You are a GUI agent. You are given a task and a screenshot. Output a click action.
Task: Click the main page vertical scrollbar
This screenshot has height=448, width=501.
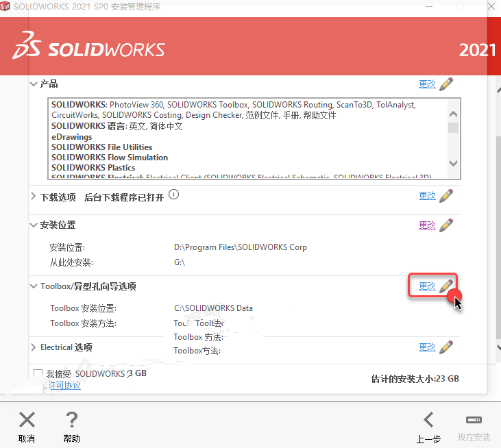point(498,236)
